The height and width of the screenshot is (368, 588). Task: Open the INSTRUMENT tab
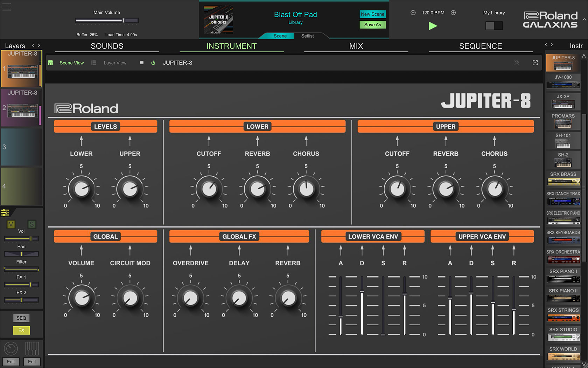[x=232, y=46]
